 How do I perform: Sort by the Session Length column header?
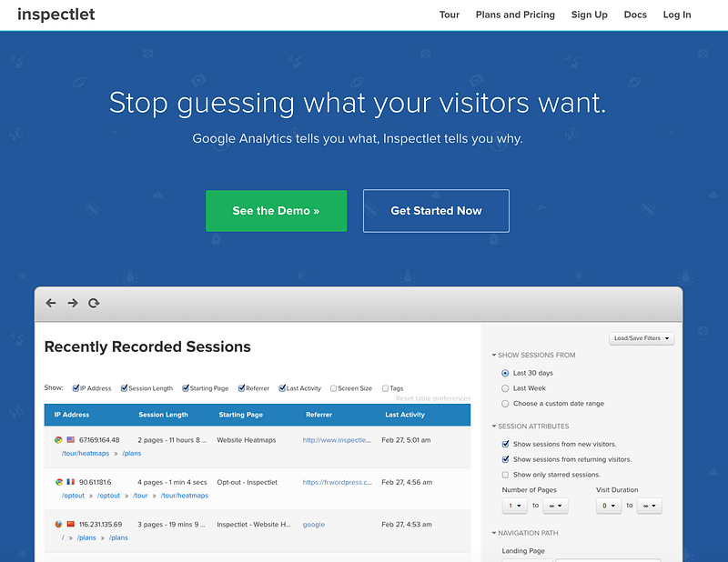click(x=163, y=415)
